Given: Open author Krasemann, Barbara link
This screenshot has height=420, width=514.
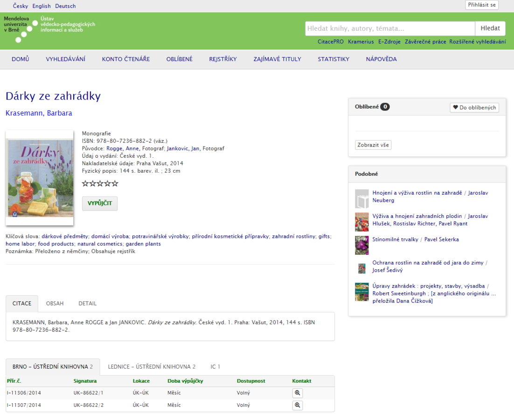Looking at the screenshot, I should pos(39,113).
